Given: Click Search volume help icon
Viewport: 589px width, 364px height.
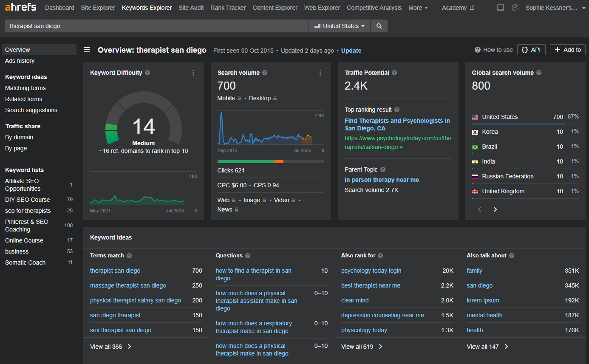Looking at the screenshot, I should (x=265, y=73).
